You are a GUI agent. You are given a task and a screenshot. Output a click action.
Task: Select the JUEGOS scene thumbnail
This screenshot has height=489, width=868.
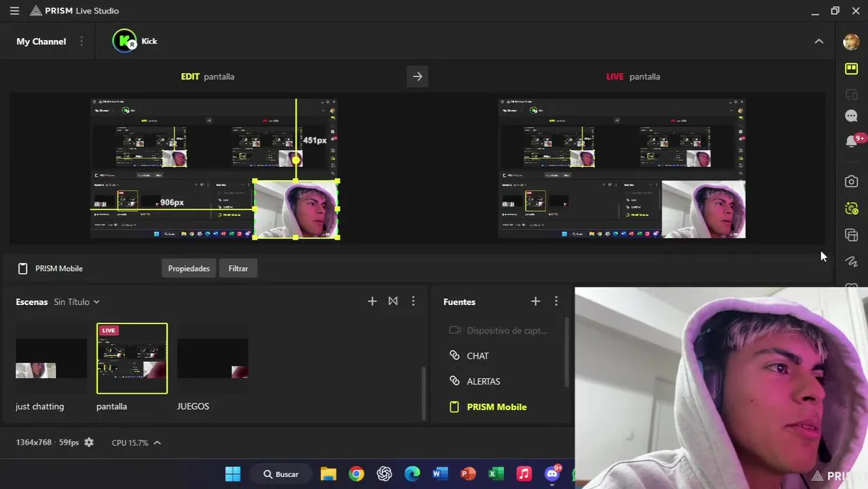[213, 359]
